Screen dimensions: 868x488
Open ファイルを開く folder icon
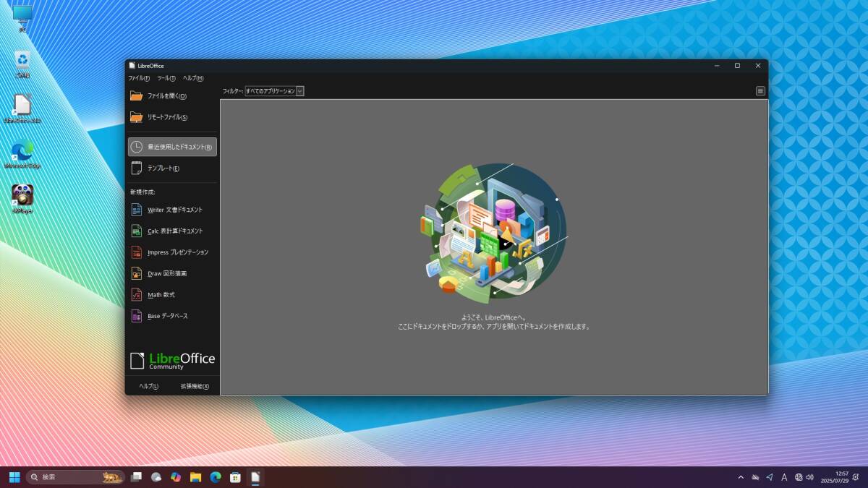coord(137,96)
